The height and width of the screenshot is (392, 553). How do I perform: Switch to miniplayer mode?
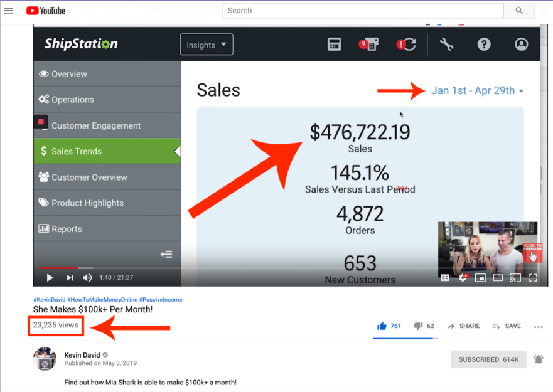point(480,278)
